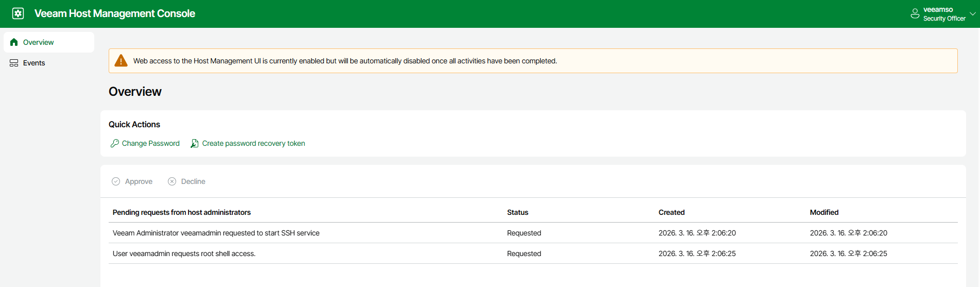
Task: Open the Overview sidebar item
Action: [x=49, y=42]
